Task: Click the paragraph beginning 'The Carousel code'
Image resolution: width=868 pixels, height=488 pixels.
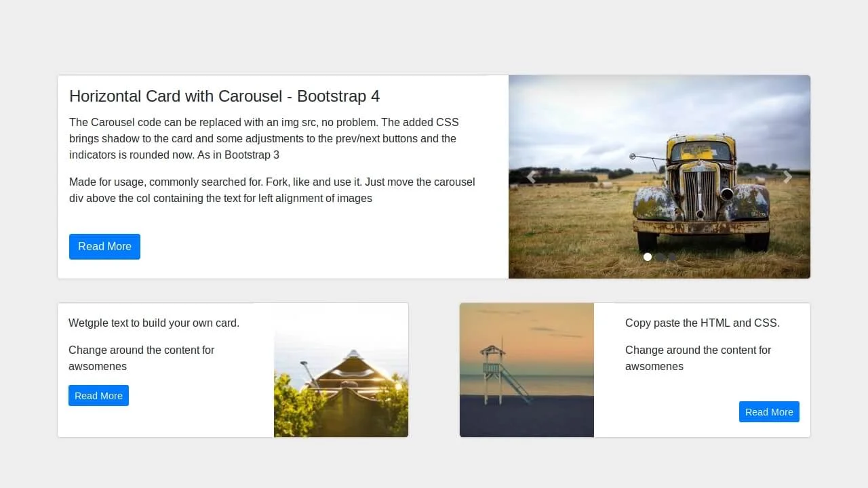Action: (x=264, y=138)
